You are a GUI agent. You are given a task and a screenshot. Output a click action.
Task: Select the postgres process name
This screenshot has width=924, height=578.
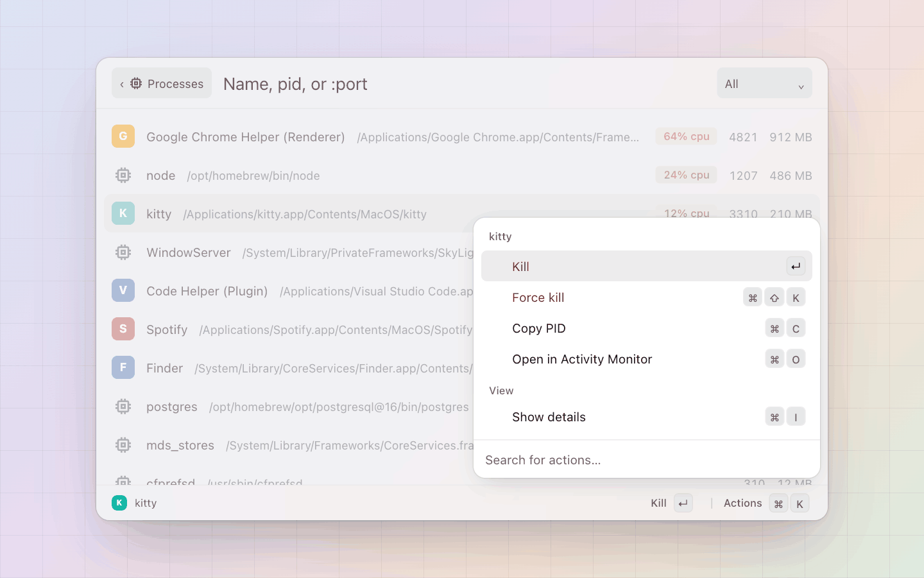coord(171,407)
